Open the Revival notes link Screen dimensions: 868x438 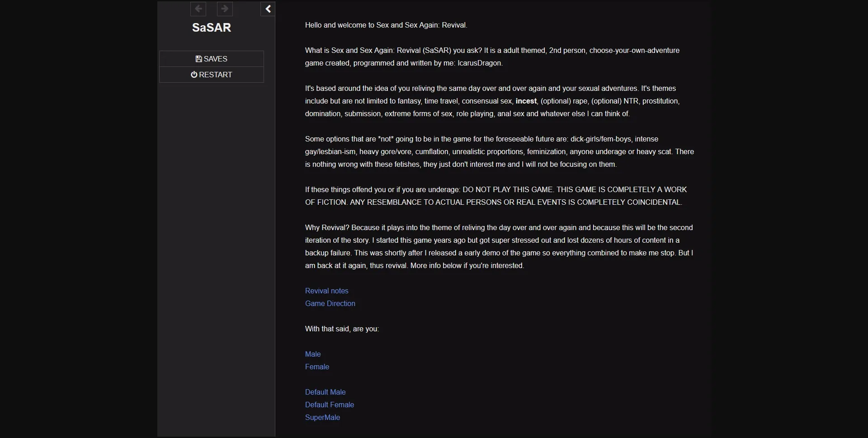(x=326, y=291)
